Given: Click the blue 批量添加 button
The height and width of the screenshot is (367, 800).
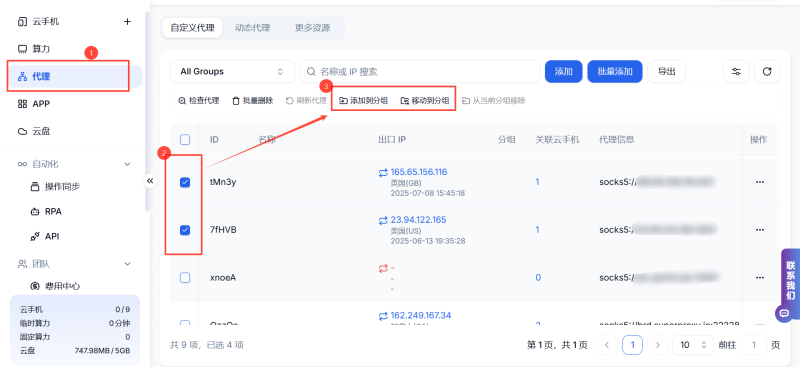Looking at the screenshot, I should [615, 71].
